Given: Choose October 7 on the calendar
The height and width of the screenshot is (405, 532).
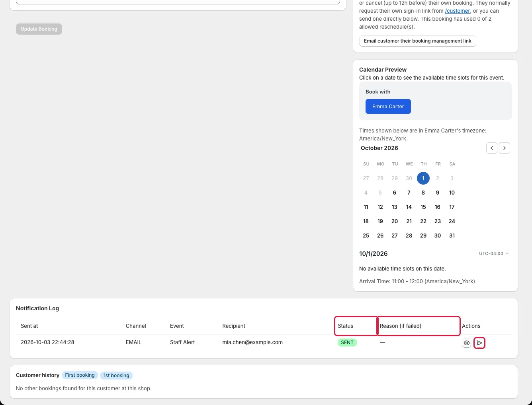Looking at the screenshot, I should coord(409,193).
